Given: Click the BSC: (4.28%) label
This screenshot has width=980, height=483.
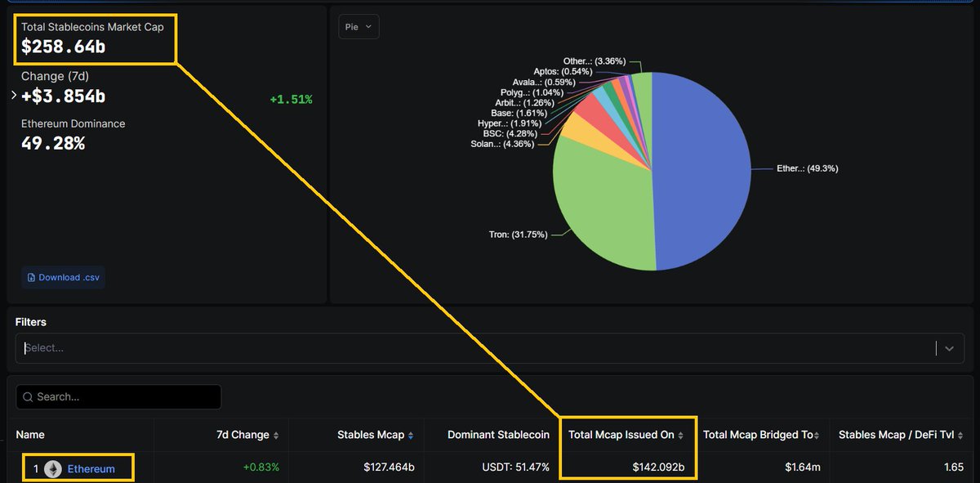Looking at the screenshot, I should [512, 133].
